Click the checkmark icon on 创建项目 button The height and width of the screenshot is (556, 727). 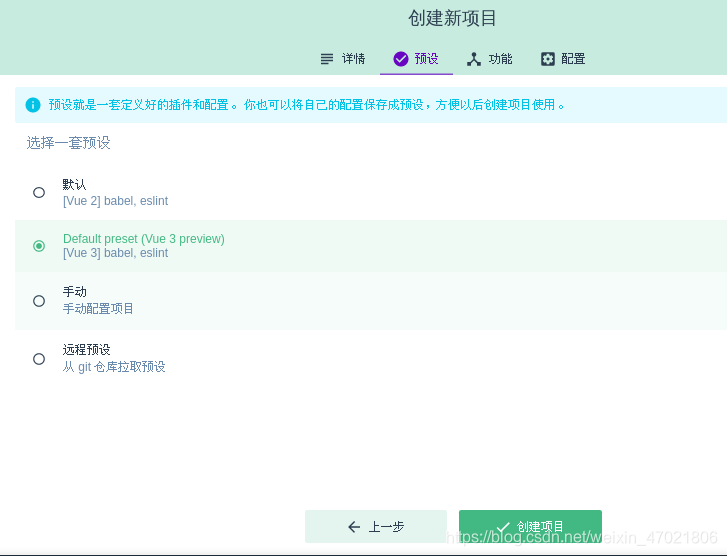(x=503, y=527)
